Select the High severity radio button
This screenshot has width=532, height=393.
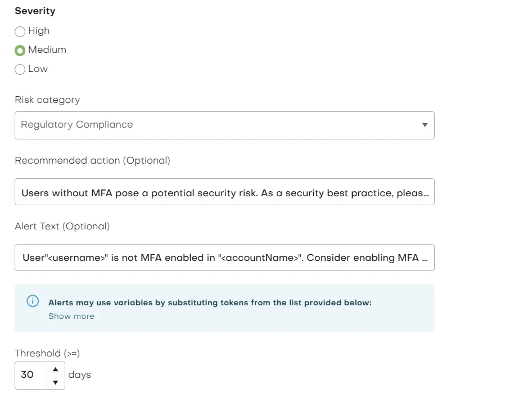(x=20, y=31)
